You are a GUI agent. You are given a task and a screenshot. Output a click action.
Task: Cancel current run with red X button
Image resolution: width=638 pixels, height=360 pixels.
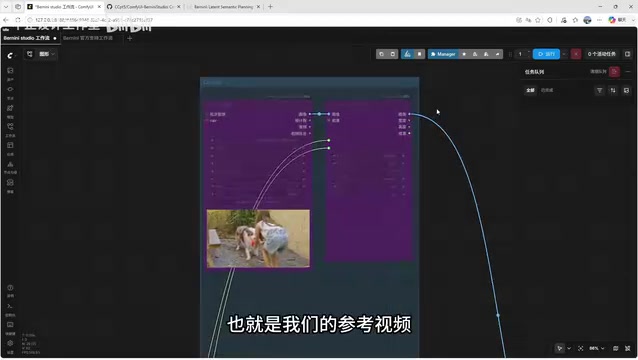click(x=576, y=54)
